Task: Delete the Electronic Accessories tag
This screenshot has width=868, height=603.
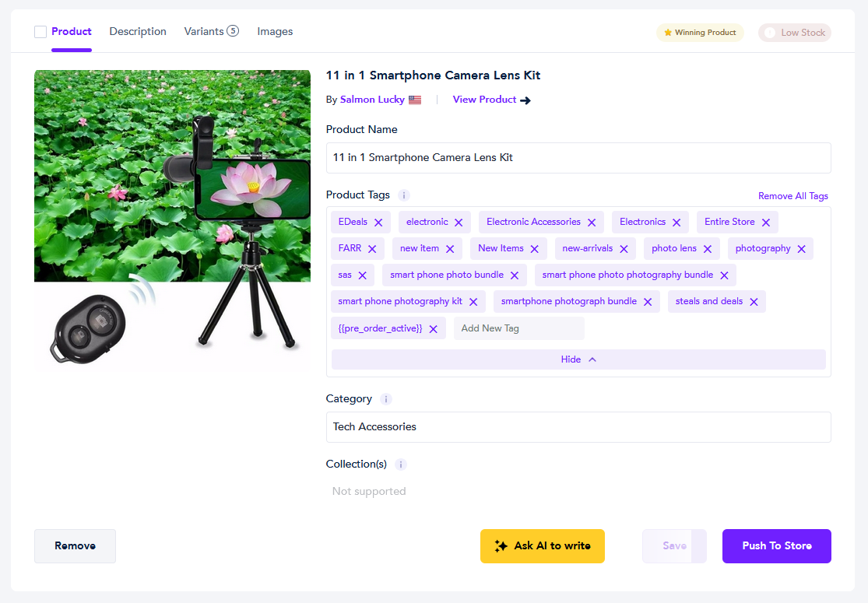Action: [x=591, y=223]
